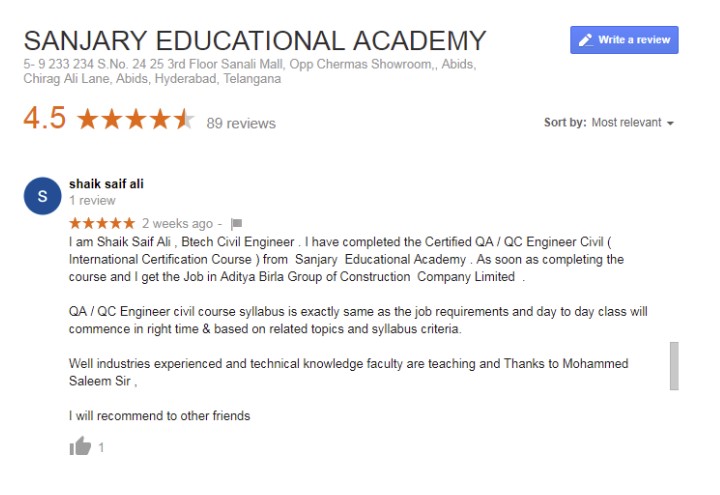Viewport: 720px width, 495px height.
Task: Click the thumbs up icon below the review
Action: [x=80, y=446]
